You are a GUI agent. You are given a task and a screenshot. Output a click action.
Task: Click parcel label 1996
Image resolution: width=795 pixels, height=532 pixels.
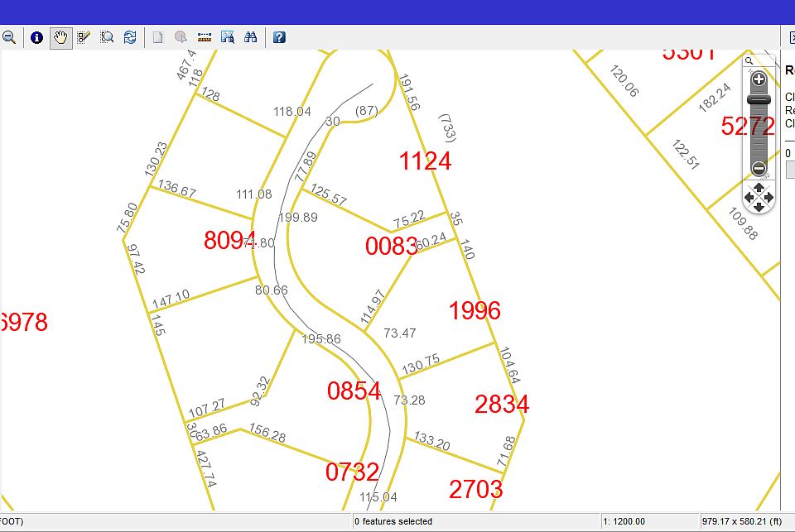[475, 310]
